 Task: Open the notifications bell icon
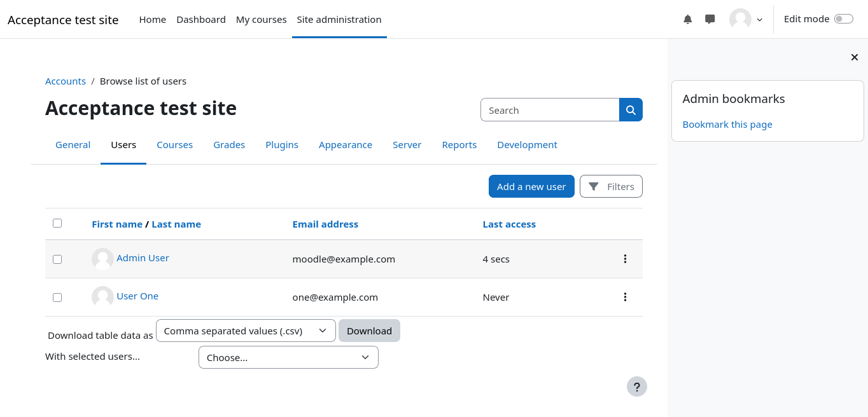687,19
